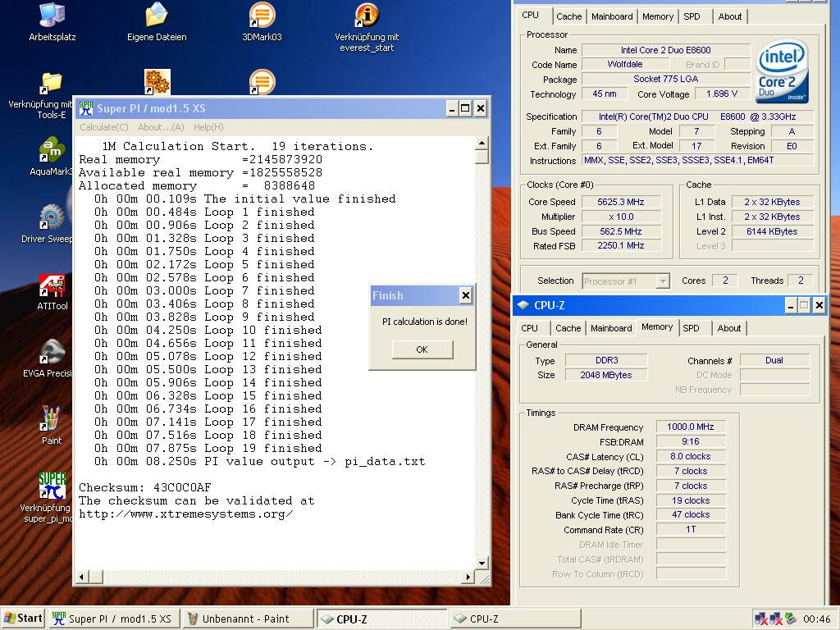Click the FSB:DRAM value 9:16
Image resolution: width=840 pixels, height=630 pixels.
pyautogui.click(x=691, y=441)
